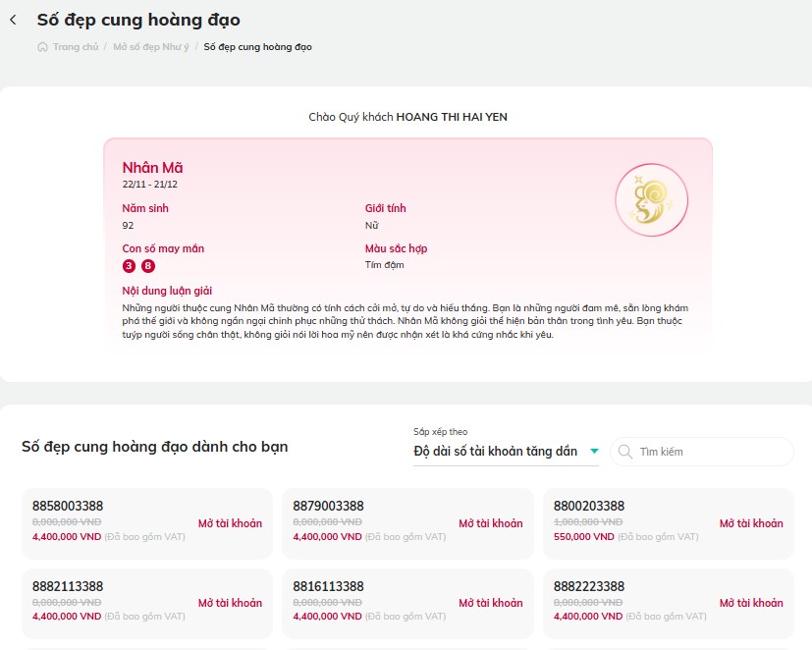Open account for number 8800203388

coord(751,523)
